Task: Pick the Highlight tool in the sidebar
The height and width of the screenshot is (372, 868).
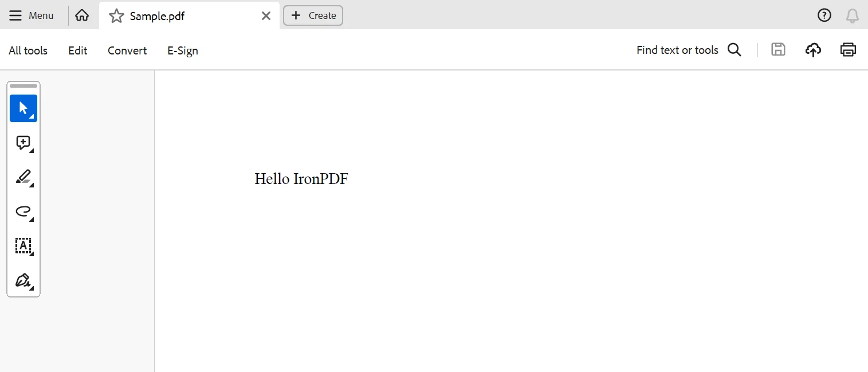Action: click(23, 177)
